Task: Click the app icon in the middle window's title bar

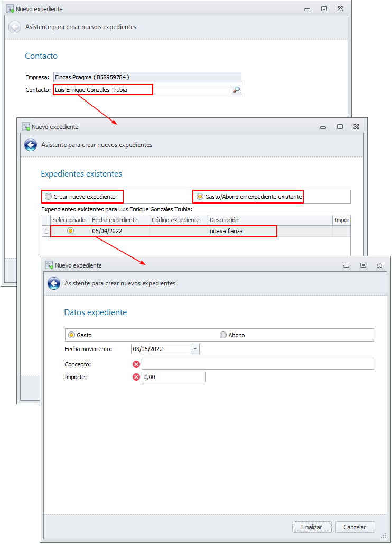Action: click(26, 127)
